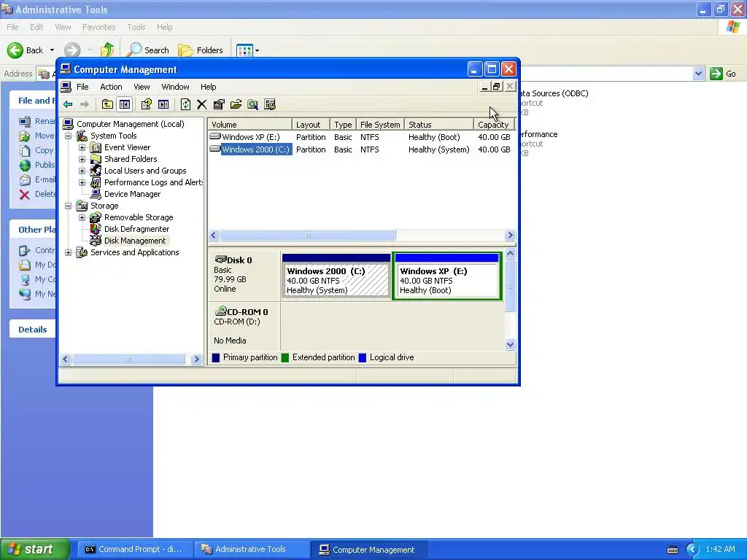Click the Services and Applications icon
747x560 pixels.
pyautogui.click(x=82, y=252)
